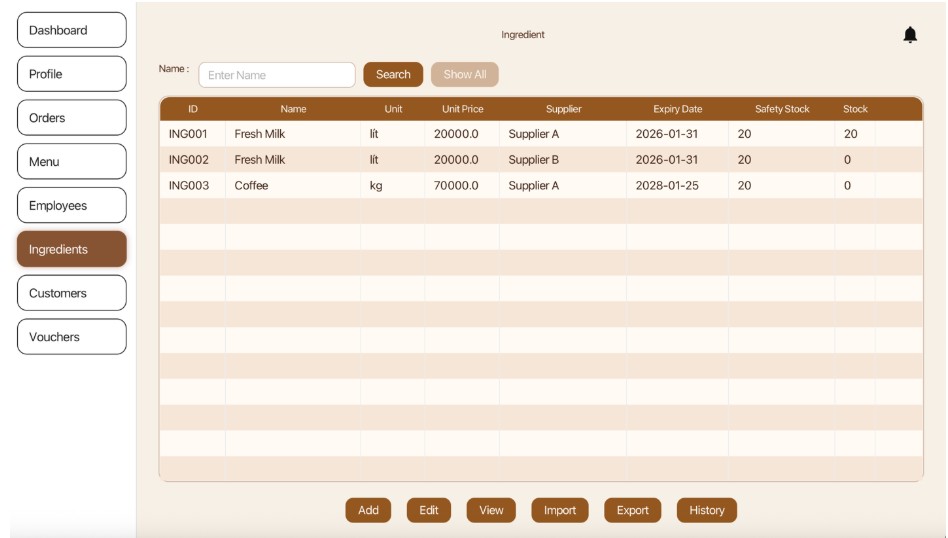
Task: Click the Show All button
Action: pos(464,75)
